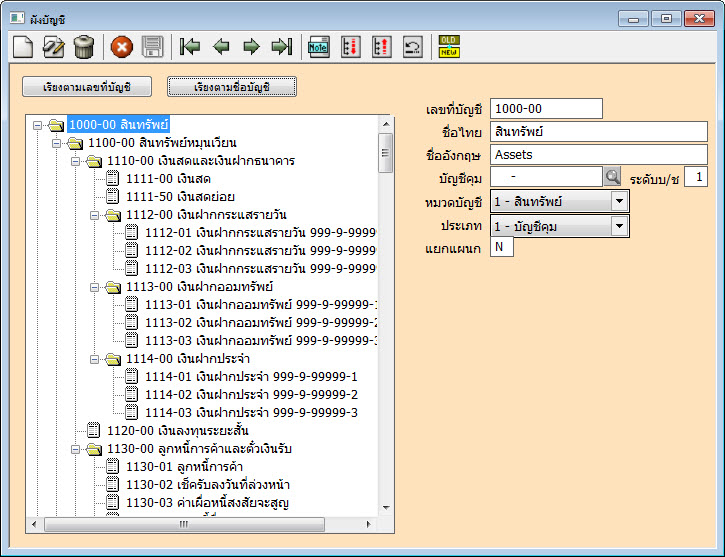Collapse the 1100-00 สินทรัพย์หมุนเวียน node
This screenshot has width=725, height=557.
click(x=56, y=143)
